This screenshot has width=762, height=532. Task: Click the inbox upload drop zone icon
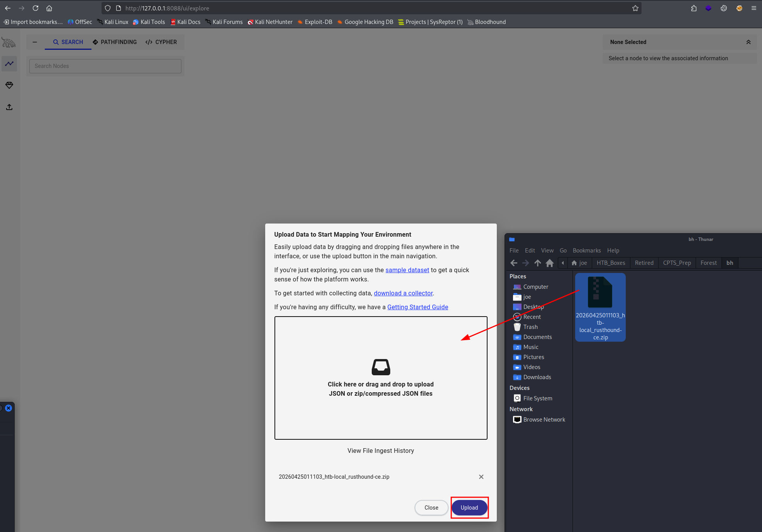(x=381, y=367)
